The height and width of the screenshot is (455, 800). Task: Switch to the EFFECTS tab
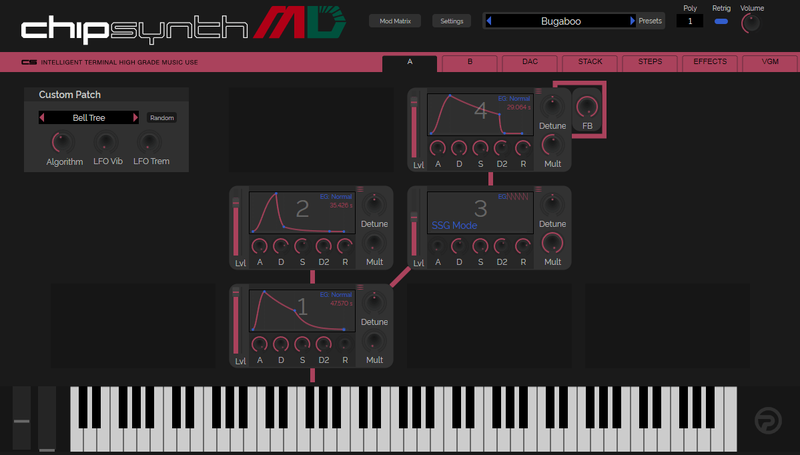[710, 62]
